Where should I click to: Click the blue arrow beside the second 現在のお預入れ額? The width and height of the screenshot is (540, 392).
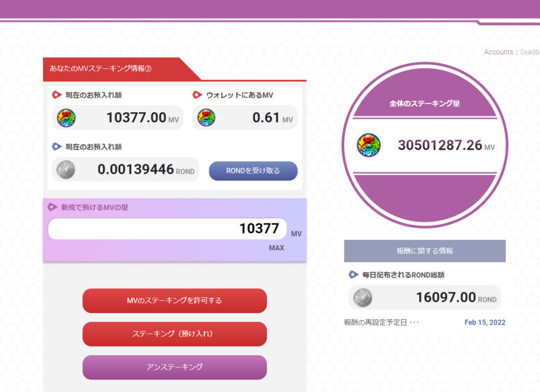tap(56, 146)
